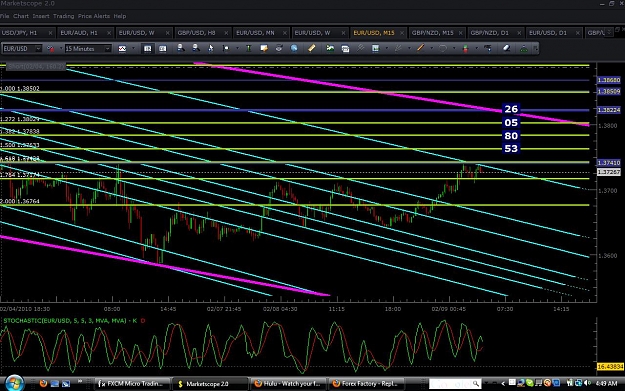Viewport: 625px width, 391px height.
Task: Click the 1.38224 price label on axis
Action: 609,110
